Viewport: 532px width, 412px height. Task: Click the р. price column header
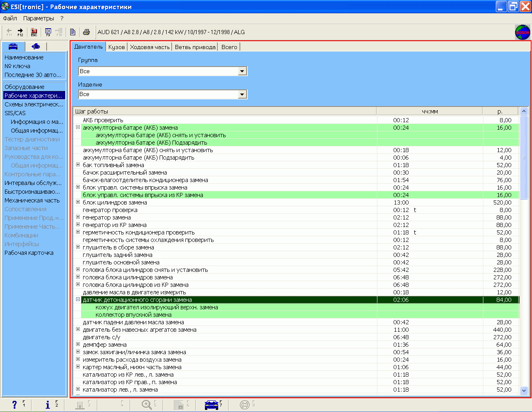(500, 111)
